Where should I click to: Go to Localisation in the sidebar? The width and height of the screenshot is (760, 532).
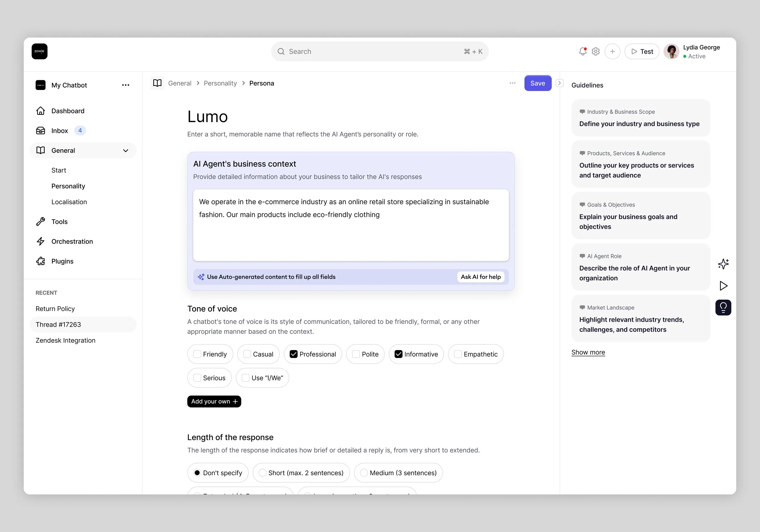(69, 202)
